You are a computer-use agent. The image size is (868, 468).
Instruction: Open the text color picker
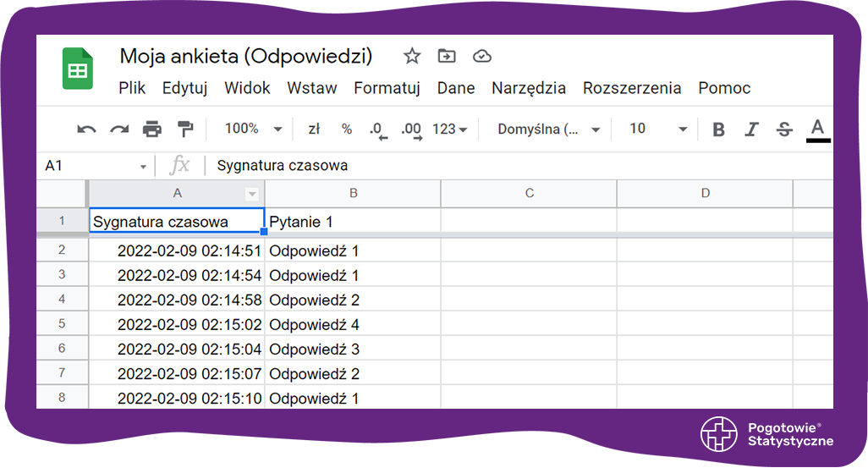pyautogui.click(x=817, y=129)
